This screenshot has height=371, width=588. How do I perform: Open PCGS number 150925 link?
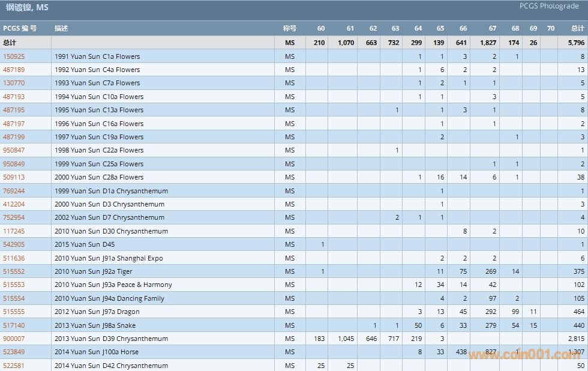(14, 56)
